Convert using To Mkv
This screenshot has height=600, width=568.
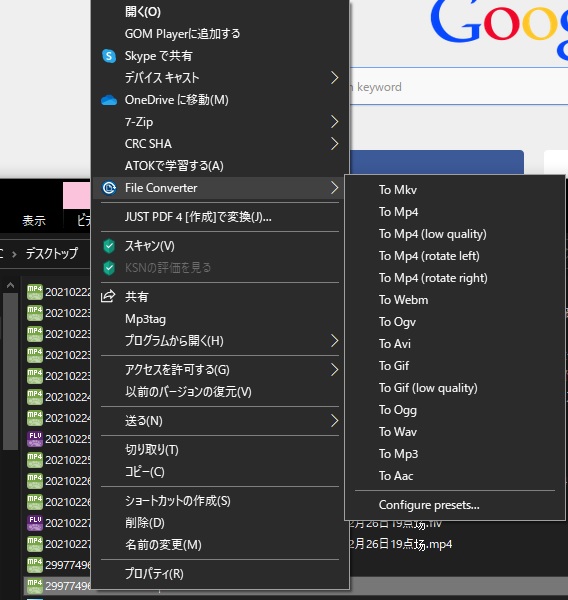[455, 190]
